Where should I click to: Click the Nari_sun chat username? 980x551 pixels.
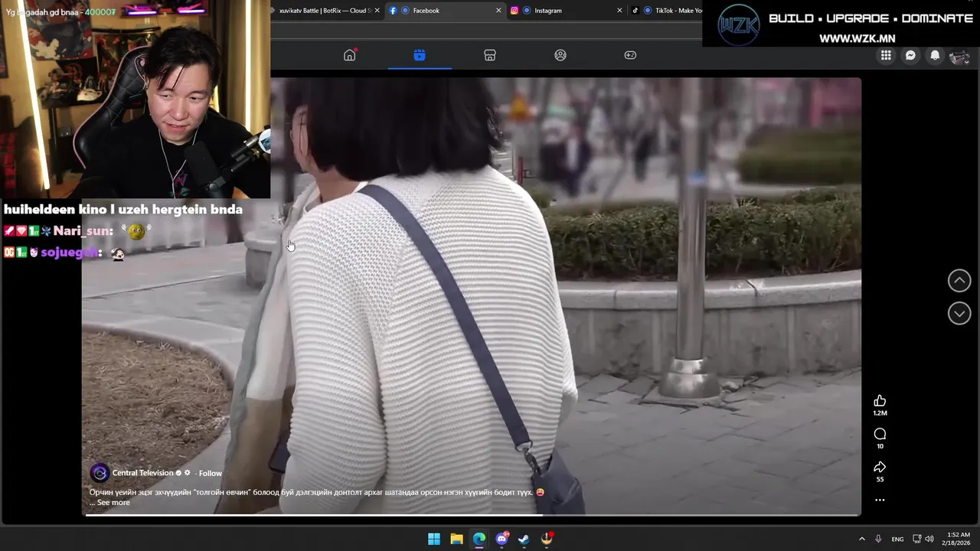coord(83,231)
